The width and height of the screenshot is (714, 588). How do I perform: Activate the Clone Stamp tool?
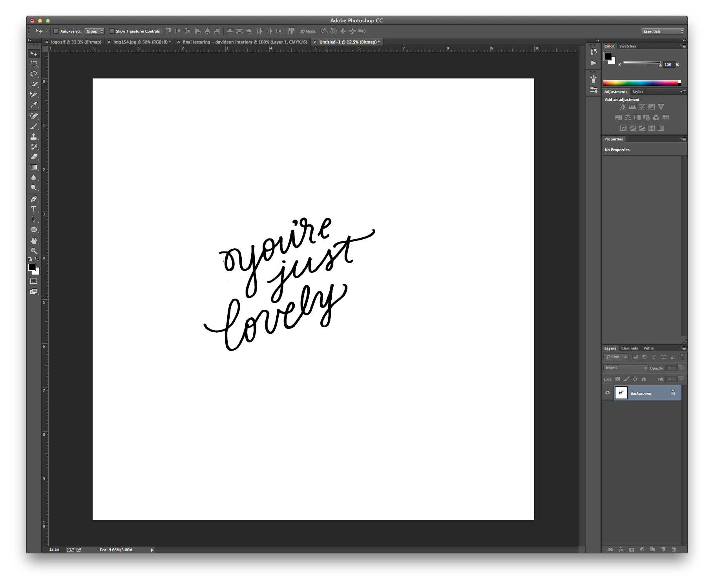point(34,136)
